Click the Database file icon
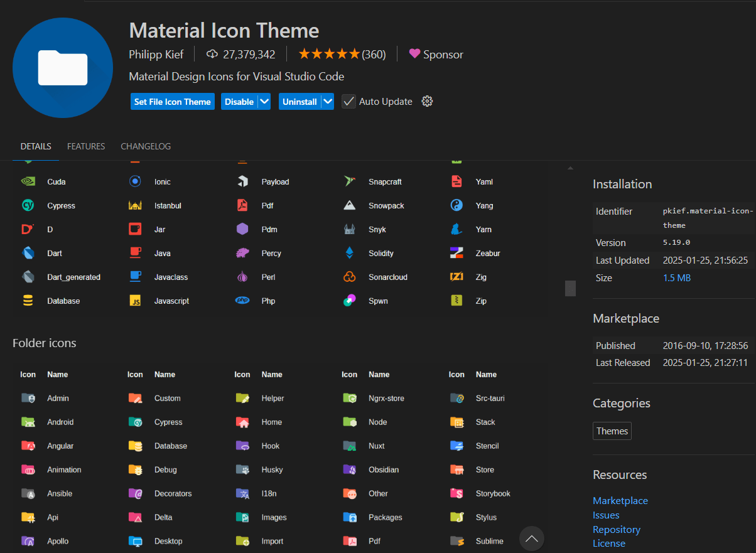The height and width of the screenshot is (553, 756). (28, 301)
